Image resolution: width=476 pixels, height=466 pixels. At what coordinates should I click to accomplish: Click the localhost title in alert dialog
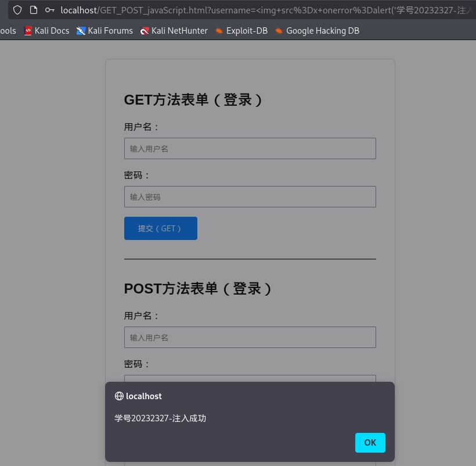[x=143, y=396]
